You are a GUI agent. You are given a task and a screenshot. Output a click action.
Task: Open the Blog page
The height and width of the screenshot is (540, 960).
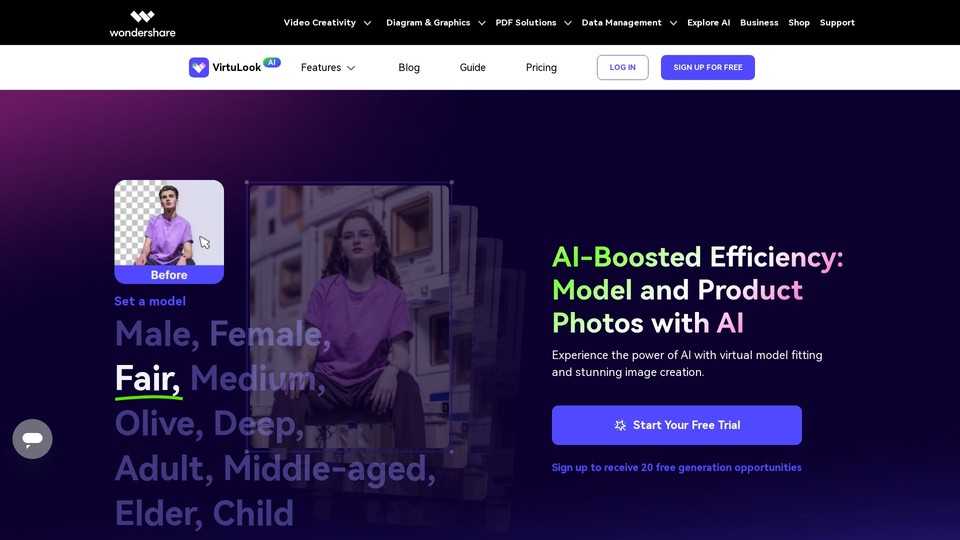[x=409, y=67]
